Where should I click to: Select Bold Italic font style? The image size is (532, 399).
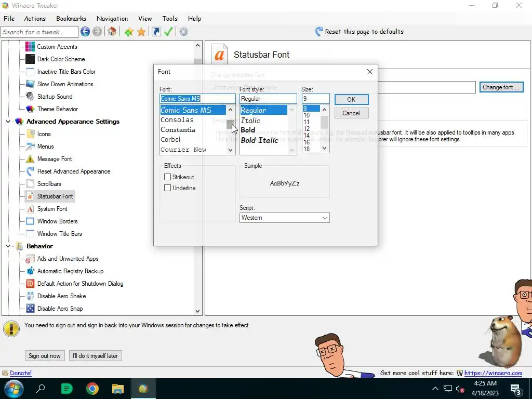264,140
